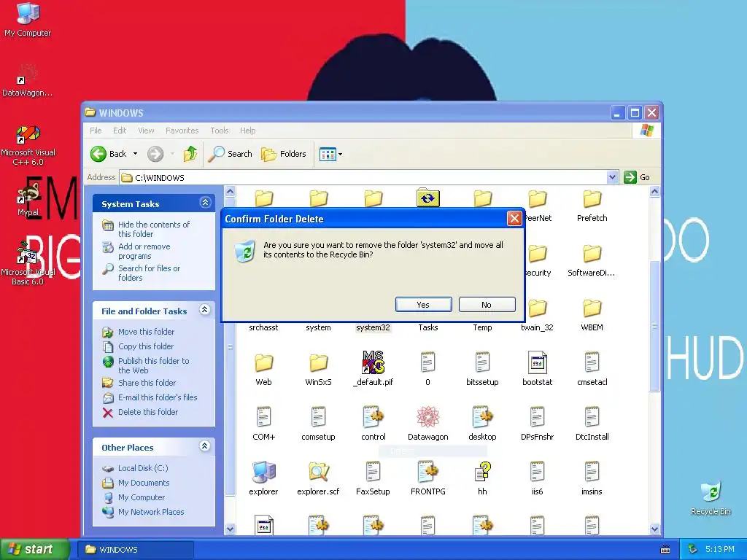Screen dimensions: 747x560
Task: Select the explorer.scf file icon
Action: (318, 472)
